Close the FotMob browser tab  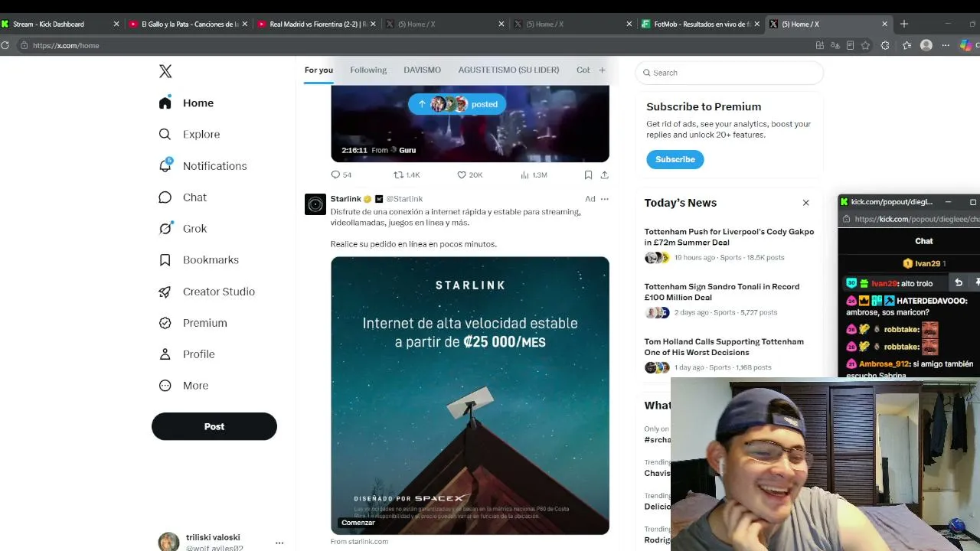pyautogui.click(x=756, y=24)
